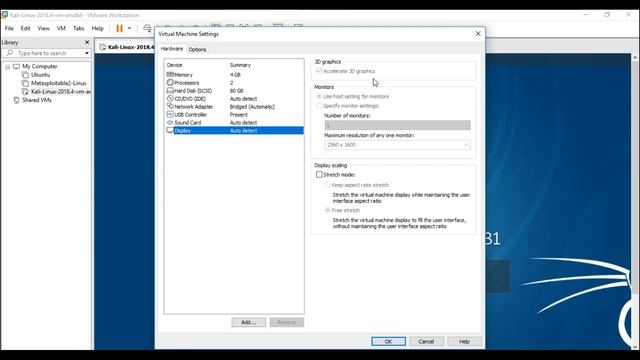Select the Hard Disk (SCSI) row label
The height and width of the screenshot is (360, 640).
click(193, 91)
